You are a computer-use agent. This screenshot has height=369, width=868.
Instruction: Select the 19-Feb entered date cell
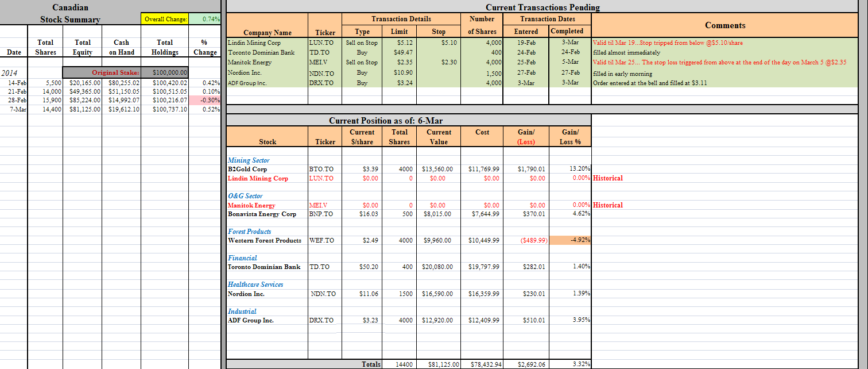(x=526, y=43)
